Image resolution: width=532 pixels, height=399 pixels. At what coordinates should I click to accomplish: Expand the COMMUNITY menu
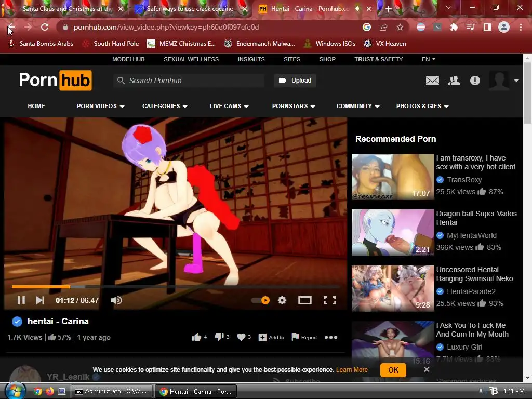[x=358, y=106]
